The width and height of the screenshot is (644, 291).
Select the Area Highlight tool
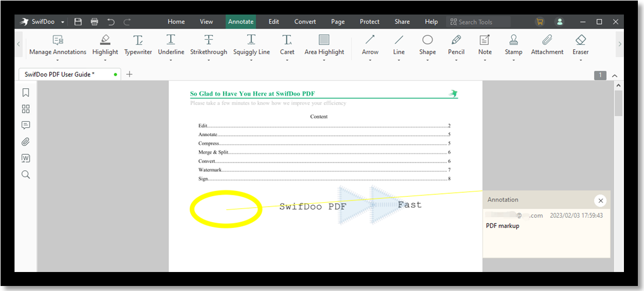(x=324, y=45)
